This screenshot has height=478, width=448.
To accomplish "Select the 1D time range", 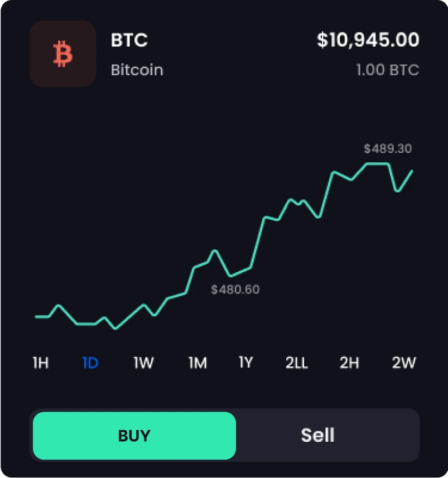I will (x=90, y=363).
